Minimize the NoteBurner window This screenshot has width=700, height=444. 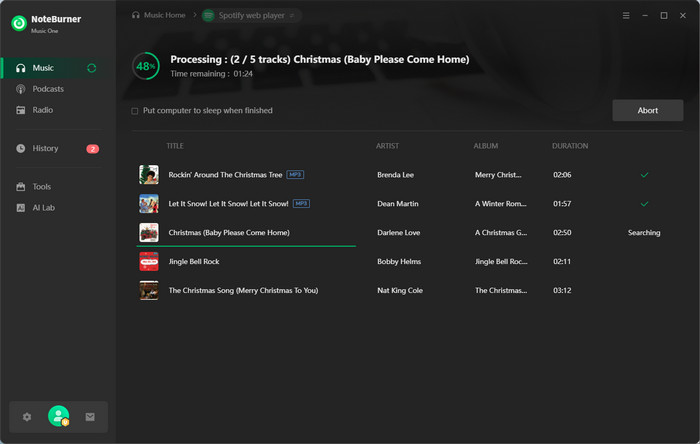[x=645, y=16]
